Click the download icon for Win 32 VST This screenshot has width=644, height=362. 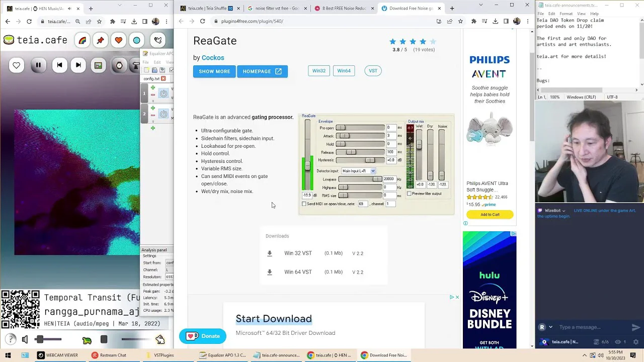(270, 253)
